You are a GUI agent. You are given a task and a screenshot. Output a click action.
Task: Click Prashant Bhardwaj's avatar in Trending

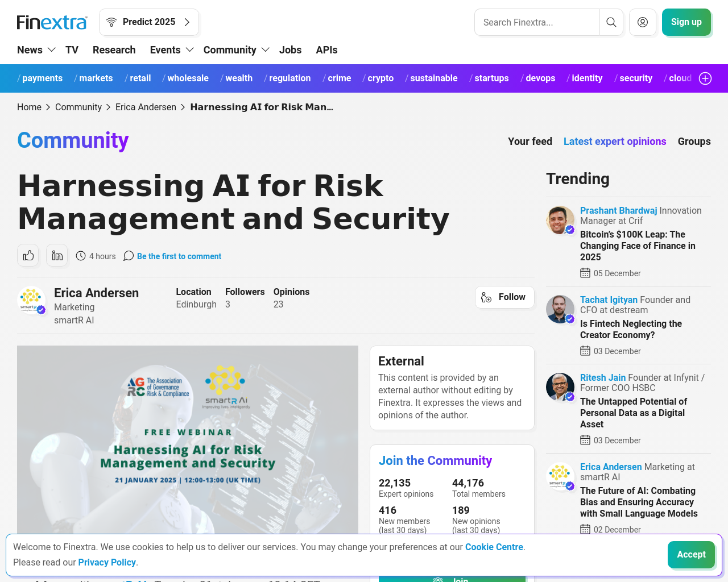click(x=560, y=220)
